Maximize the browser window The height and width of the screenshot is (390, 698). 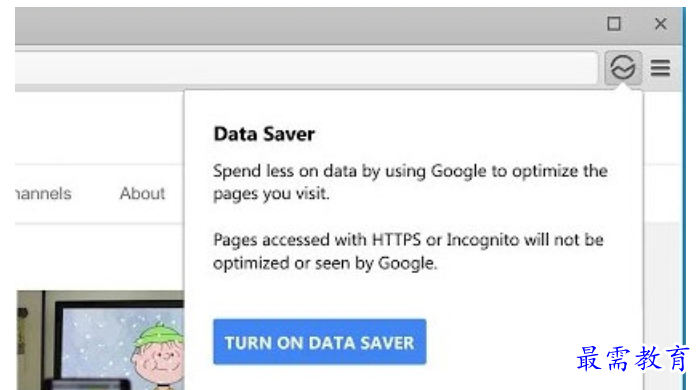click(x=614, y=24)
